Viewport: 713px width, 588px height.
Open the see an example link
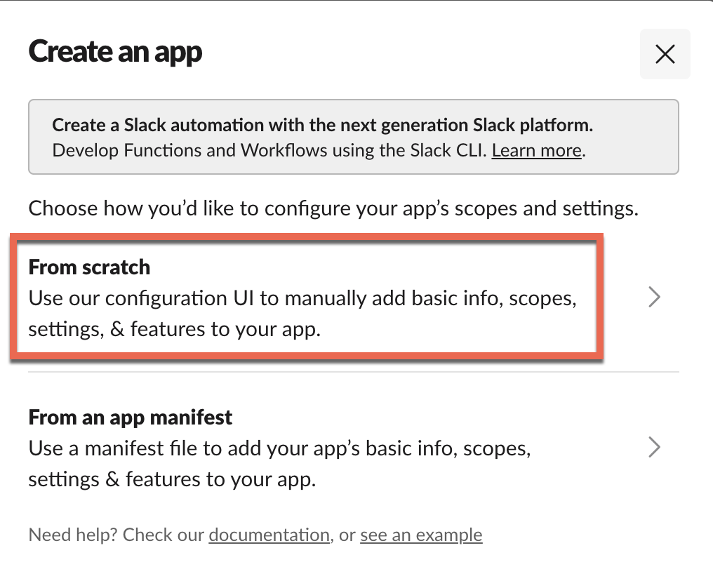click(421, 535)
